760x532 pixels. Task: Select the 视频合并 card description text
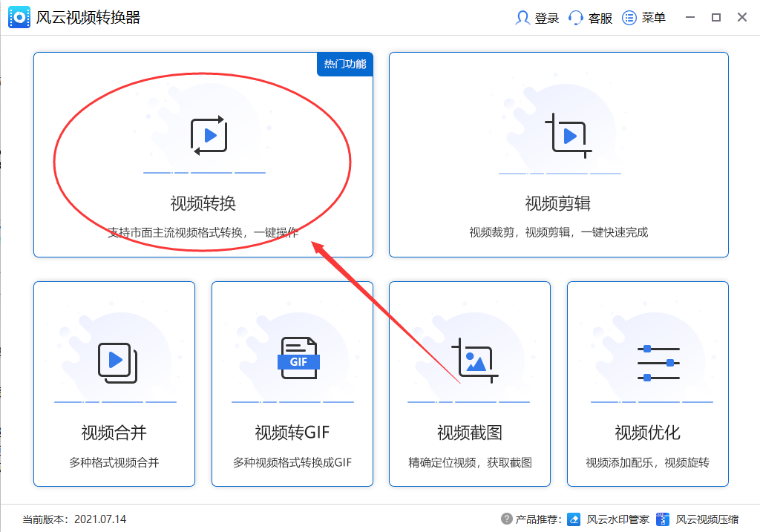[x=114, y=461]
